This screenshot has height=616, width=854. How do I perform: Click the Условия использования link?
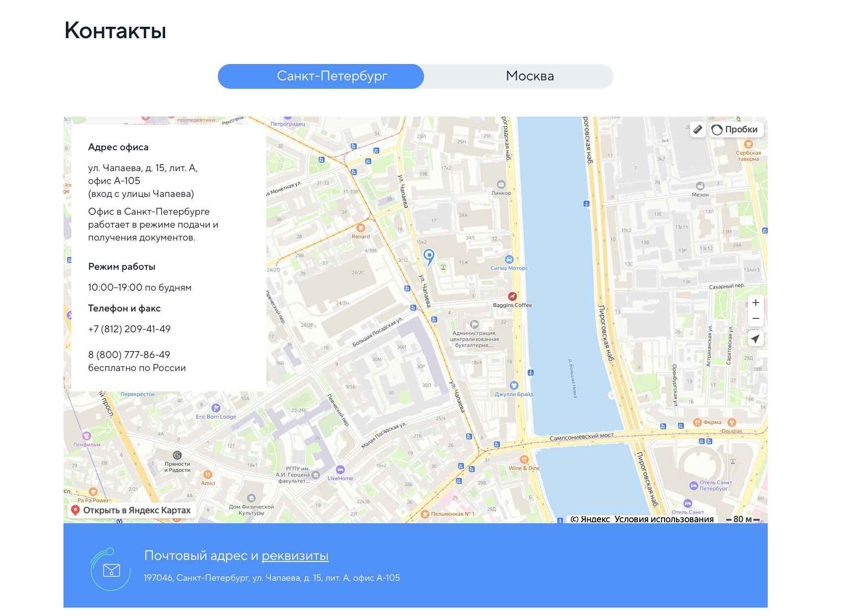pos(664,519)
